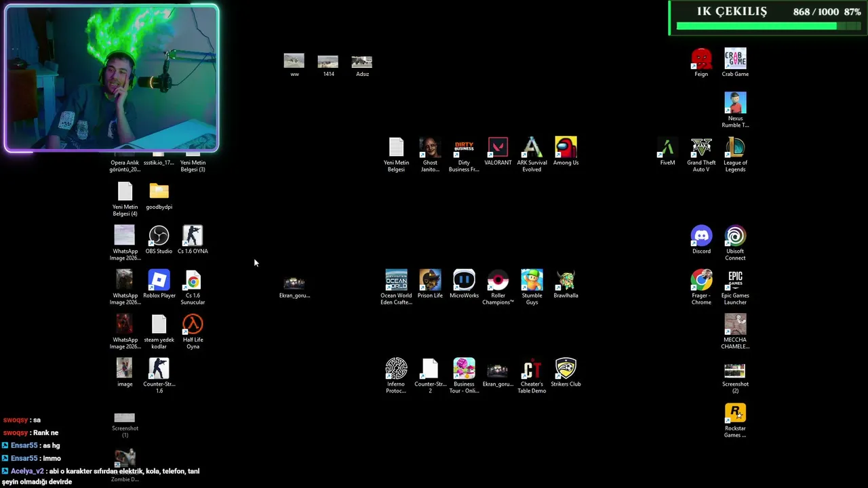
Task: Click the Counter-Str... 2 document file
Action: coord(430,376)
